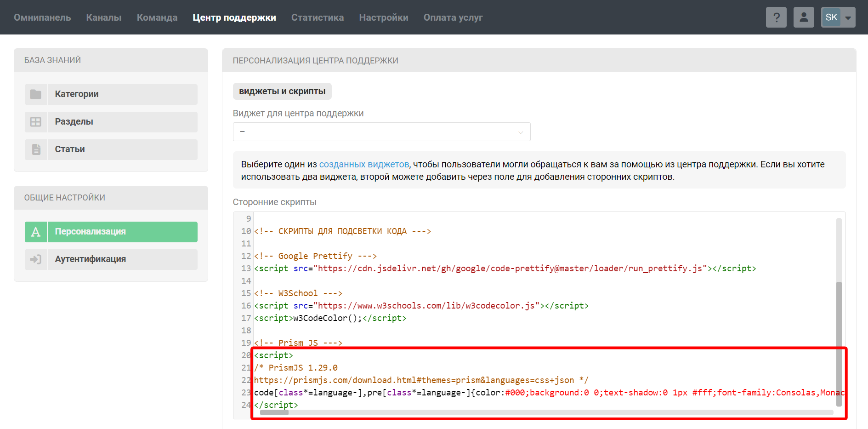868x429 pixels.
Task: Expand the SK account dropdown
Action: (838, 17)
